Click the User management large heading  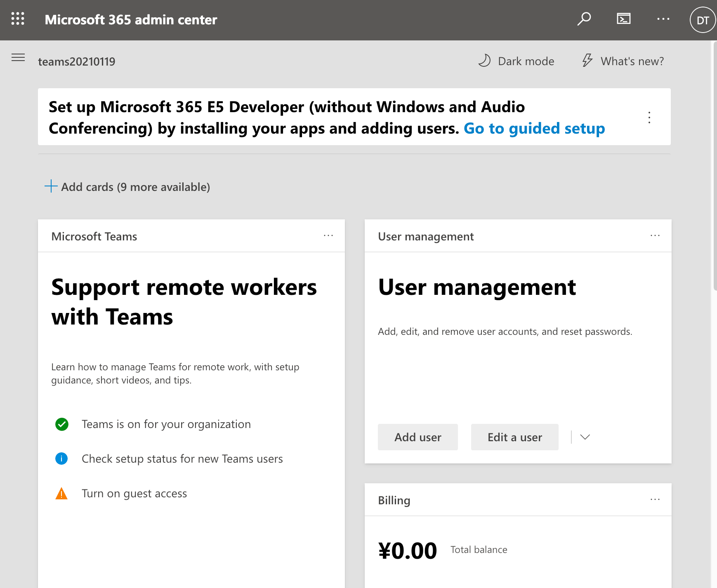click(477, 287)
